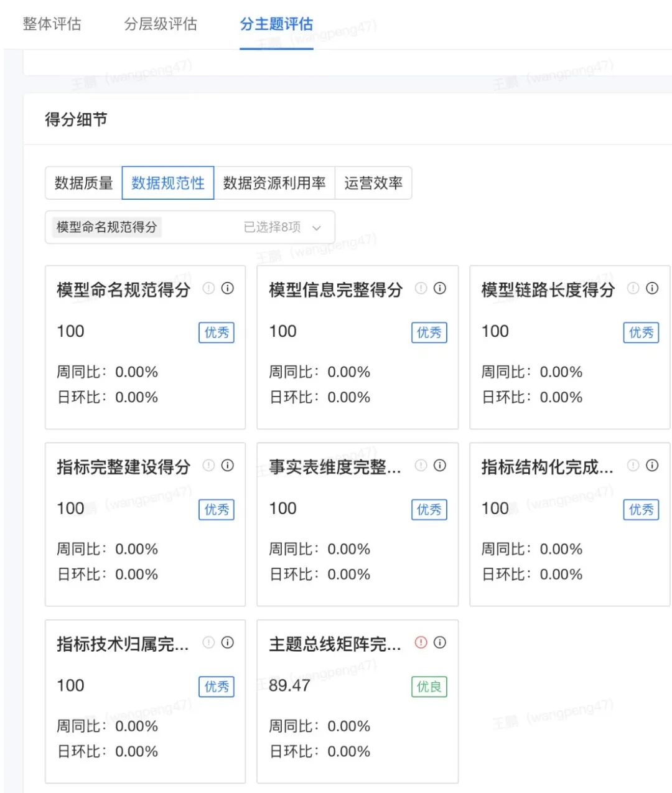Click the red warning icon on 主题总线矩阵完 card

coord(421,642)
